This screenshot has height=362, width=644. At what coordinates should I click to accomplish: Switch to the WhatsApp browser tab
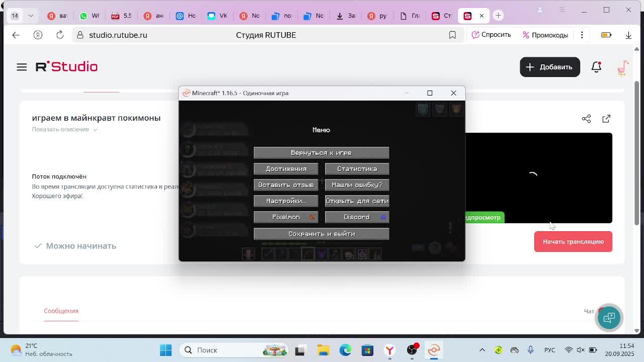coord(90,16)
